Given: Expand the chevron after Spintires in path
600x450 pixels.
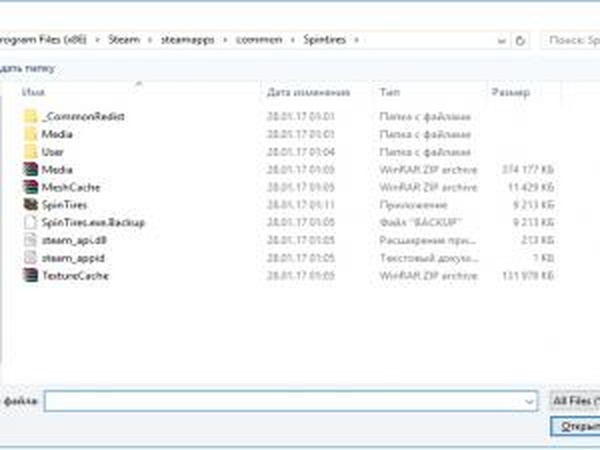Looking at the screenshot, I should pos(357,41).
